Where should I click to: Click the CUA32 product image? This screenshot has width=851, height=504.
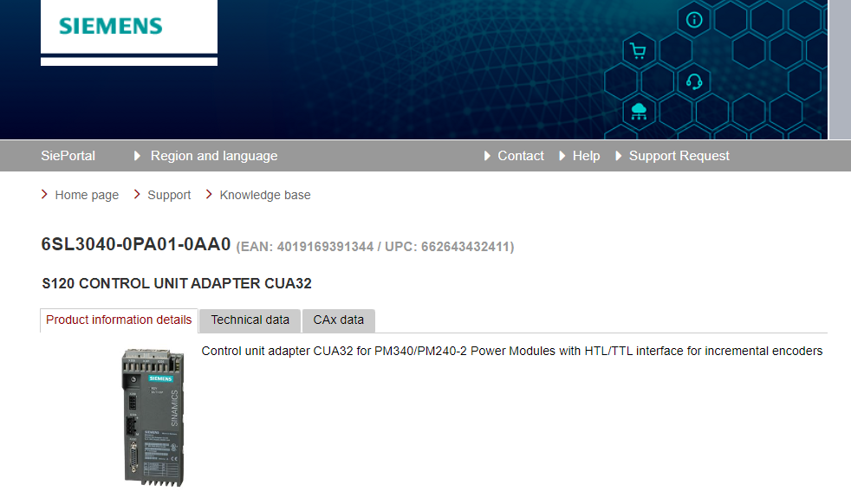150,416
